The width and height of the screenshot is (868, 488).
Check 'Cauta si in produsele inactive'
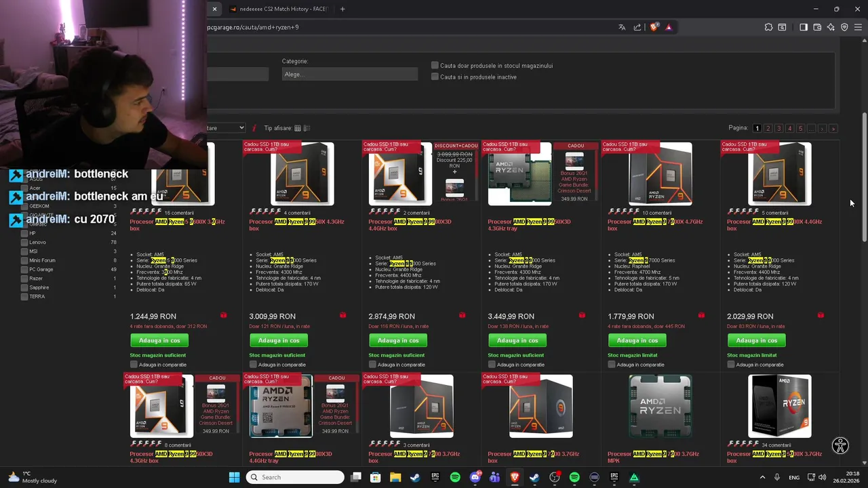pos(435,77)
